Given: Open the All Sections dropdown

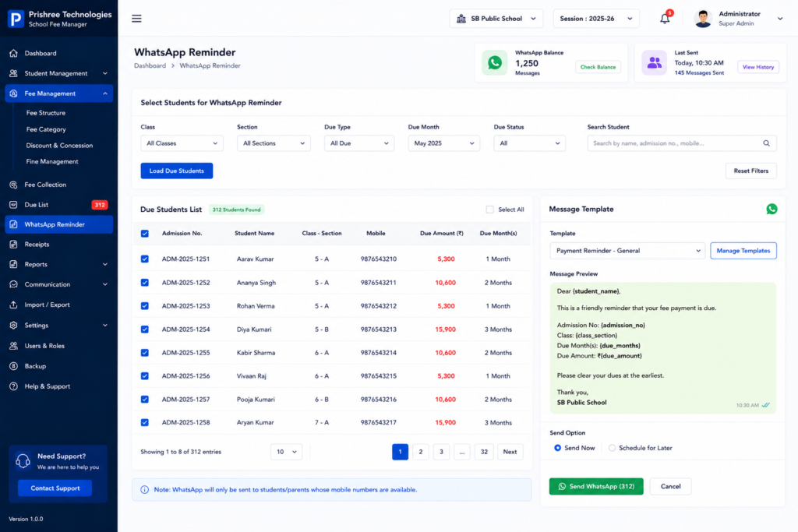Looking at the screenshot, I should click(x=274, y=143).
